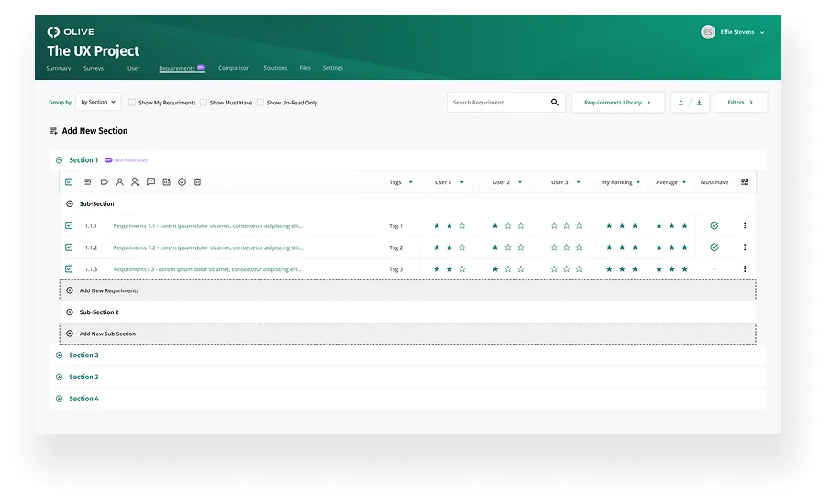Switch to the Summary tab

(x=59, y=69)
